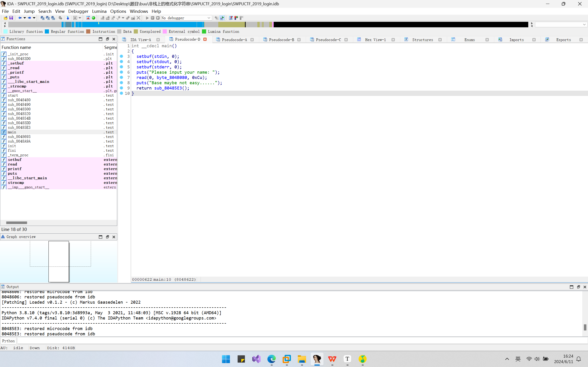588x367 pixels.
Task: Open the 'No debugger' selection combo box
Action: point(186,18)
